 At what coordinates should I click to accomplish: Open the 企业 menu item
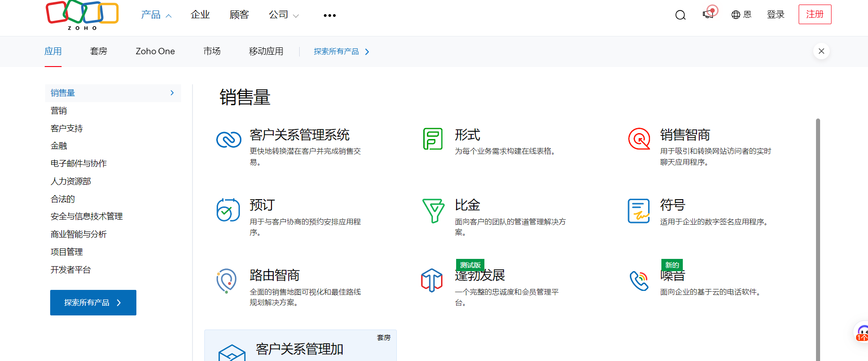click(200, 15)
